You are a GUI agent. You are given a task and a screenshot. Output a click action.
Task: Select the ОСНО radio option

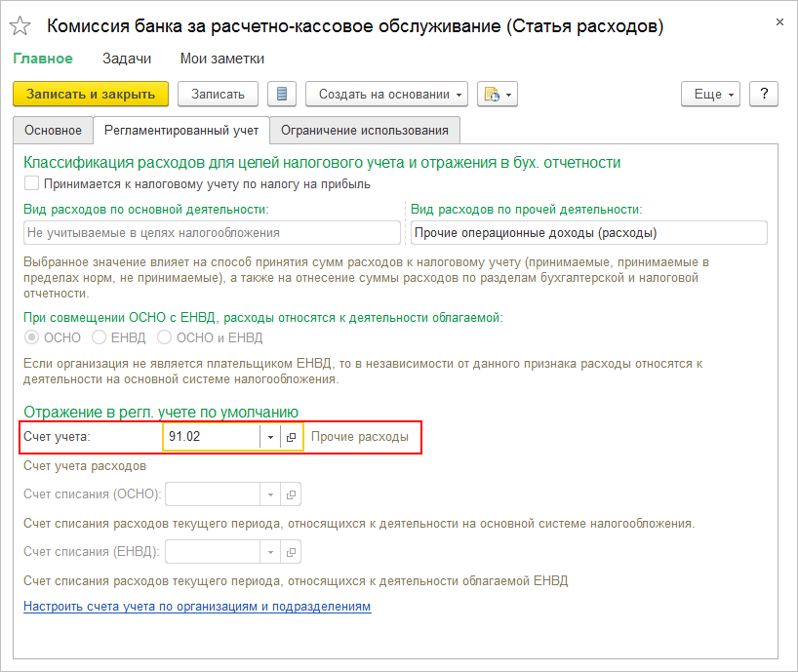point(31,337)
